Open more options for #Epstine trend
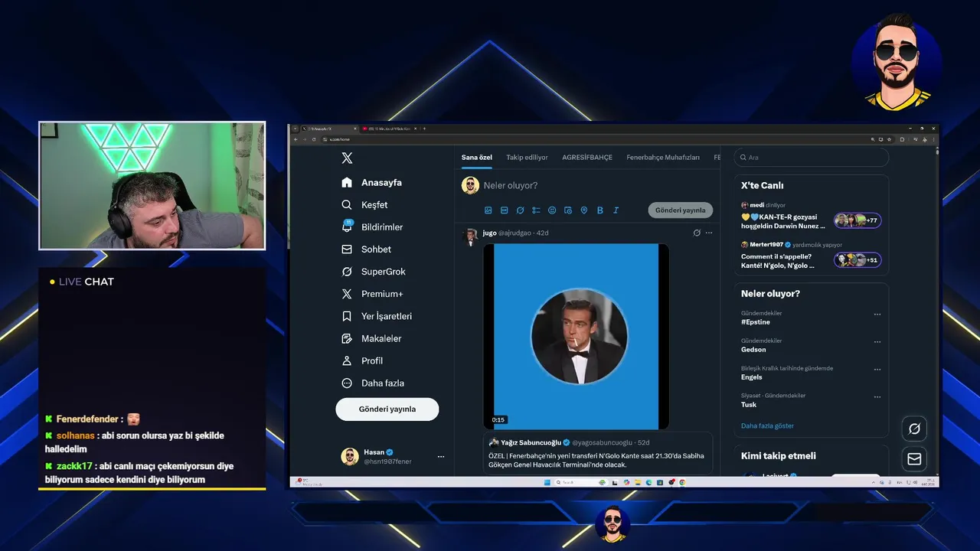 pos(877,315)
